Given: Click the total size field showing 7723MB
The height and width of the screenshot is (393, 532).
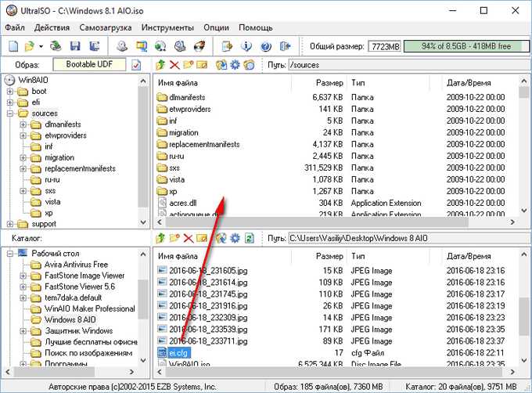Looking at the screenshot, I should [386, 46].
